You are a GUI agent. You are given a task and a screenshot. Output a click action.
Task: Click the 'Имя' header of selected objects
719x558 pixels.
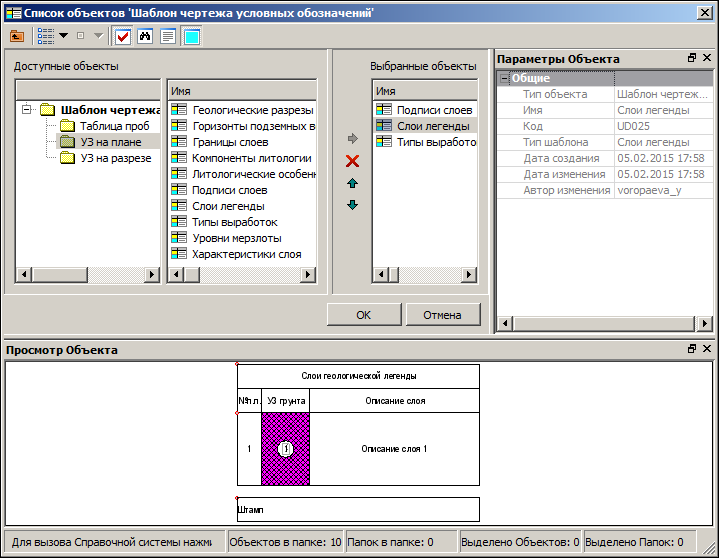[425, 91]
